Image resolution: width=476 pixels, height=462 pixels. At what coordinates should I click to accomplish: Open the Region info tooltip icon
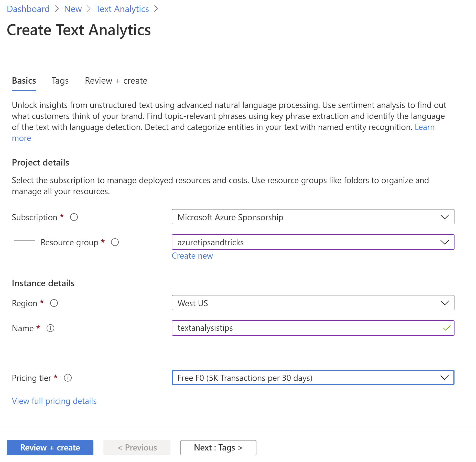point(54,303)
